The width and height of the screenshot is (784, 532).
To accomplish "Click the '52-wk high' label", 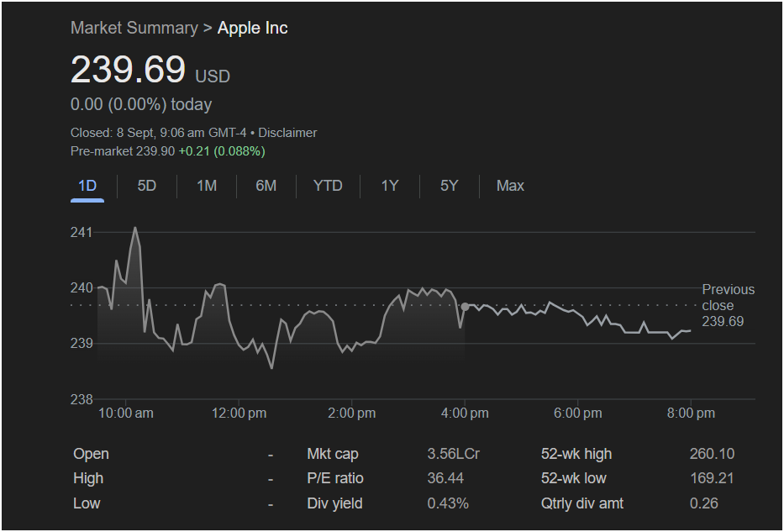I will 576,454.
